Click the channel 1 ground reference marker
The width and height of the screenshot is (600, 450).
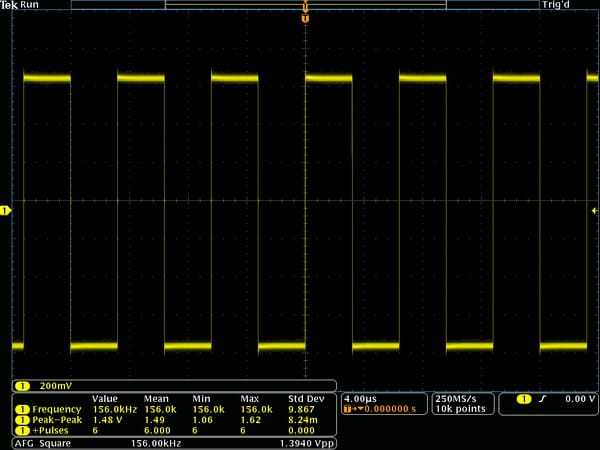(5, 210)
